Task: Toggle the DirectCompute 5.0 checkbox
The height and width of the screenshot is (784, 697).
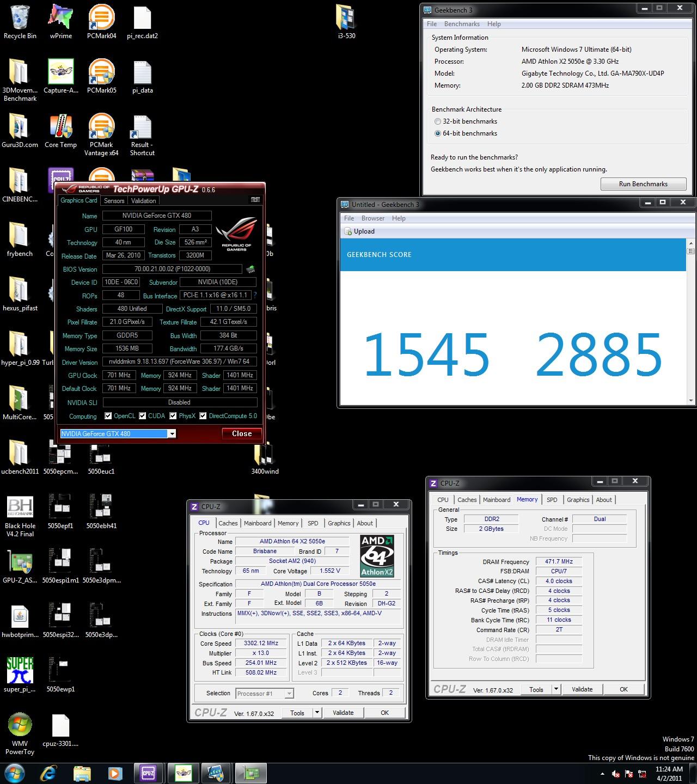Action: [x=203, y=416]
